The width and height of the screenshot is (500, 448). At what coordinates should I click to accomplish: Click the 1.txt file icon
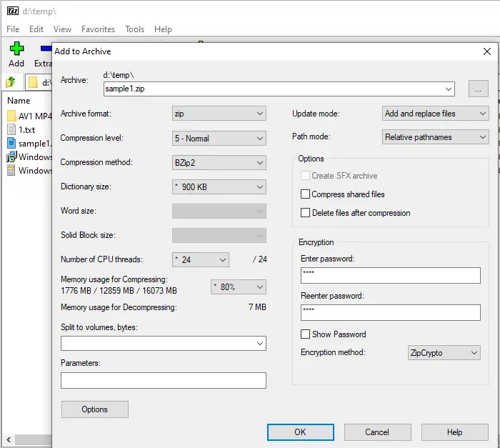coord(11,129)
